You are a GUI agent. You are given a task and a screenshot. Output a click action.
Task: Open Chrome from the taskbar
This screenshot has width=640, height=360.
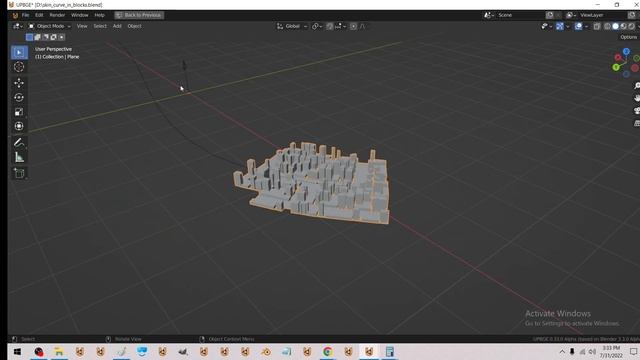tap(327, 351)
